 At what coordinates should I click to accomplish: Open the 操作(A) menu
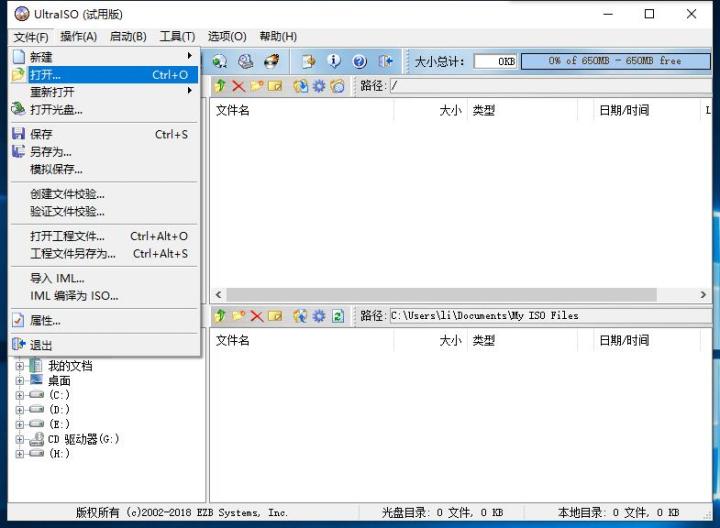79,37
